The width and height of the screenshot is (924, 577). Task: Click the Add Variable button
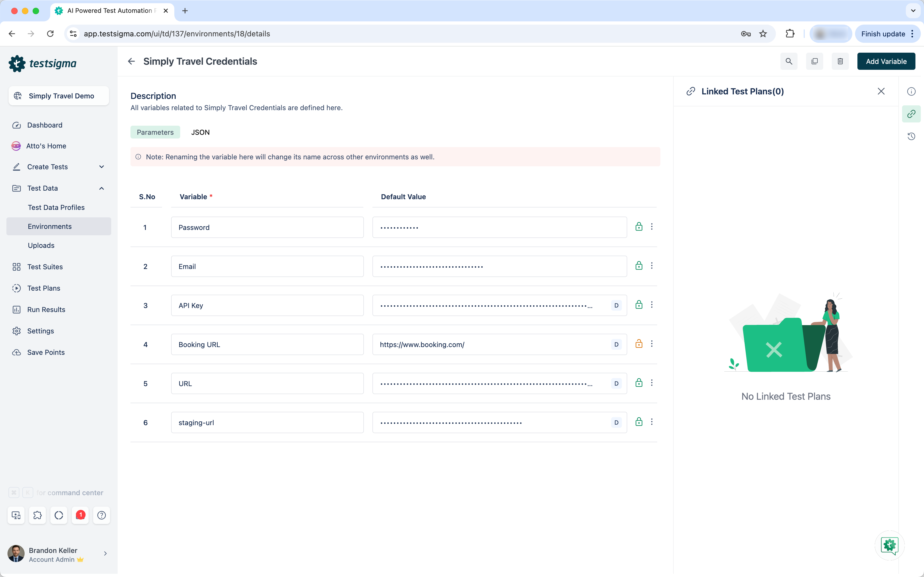coord(886,61)
